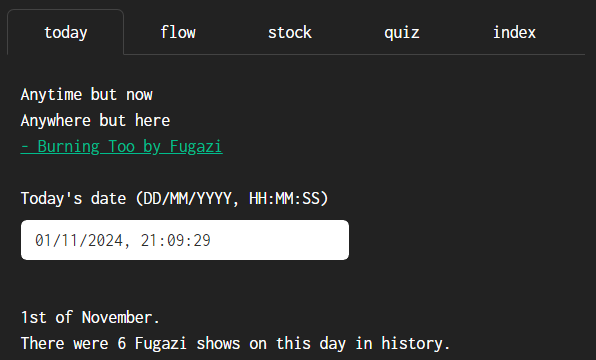Click the day 01 in the date field
Screen dimensions: 596x360
pyautogui.click(x=44, y=240)
